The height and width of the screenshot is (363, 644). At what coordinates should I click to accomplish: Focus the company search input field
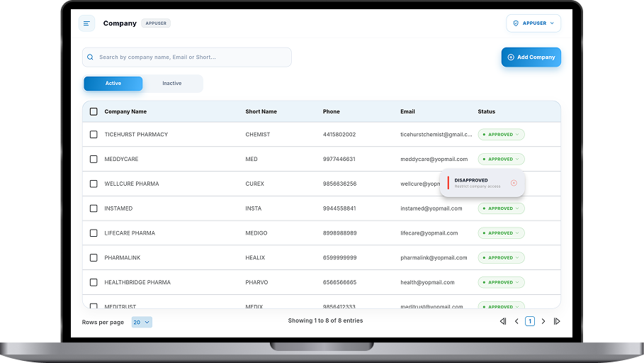pyautogui.click(x=191, y=57)
